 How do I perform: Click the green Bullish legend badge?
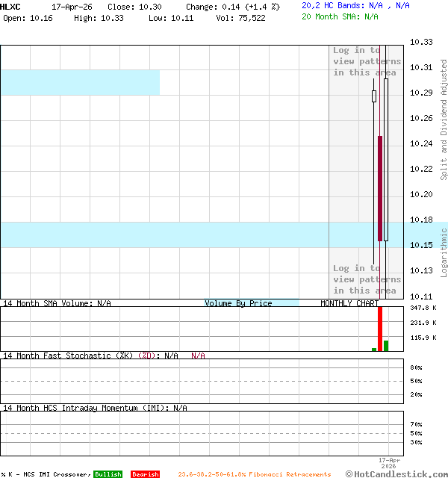tap(108, 474)
